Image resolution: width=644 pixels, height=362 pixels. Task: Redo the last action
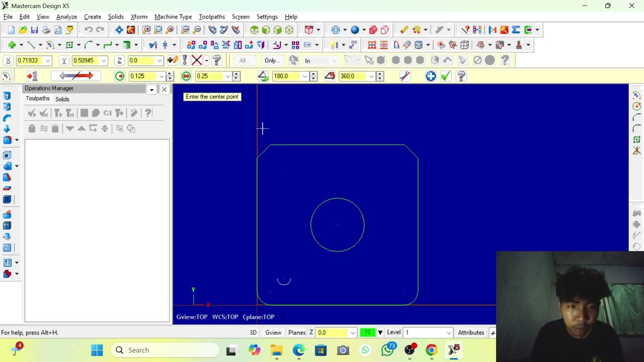(x=100, y=30)
